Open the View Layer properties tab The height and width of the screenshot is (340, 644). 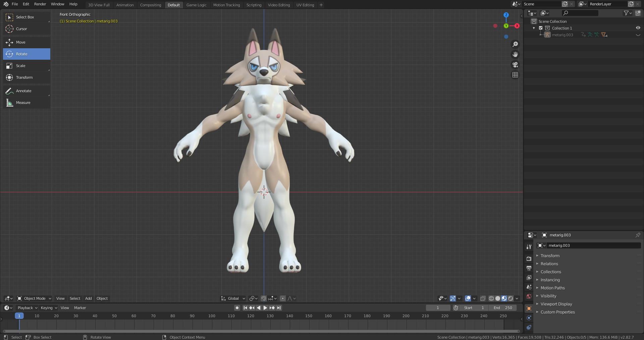tap(529, 277)
